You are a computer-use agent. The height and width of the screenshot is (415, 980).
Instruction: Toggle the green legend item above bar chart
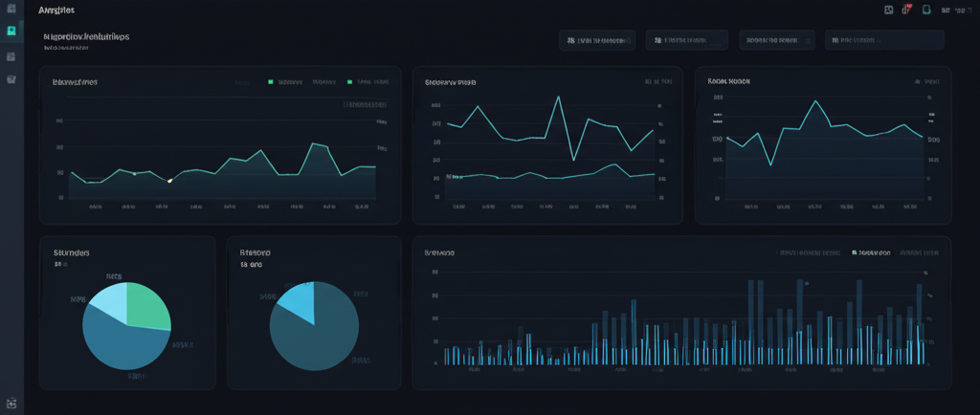871,253
